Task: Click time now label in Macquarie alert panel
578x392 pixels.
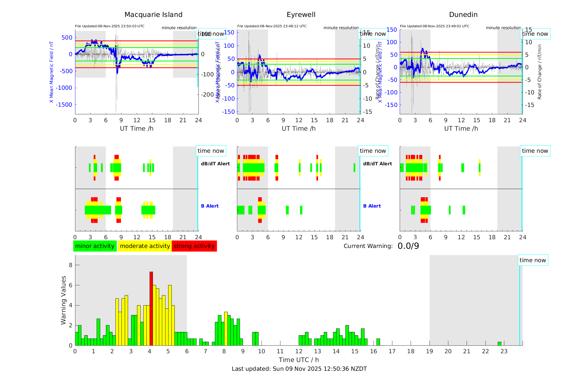Action: coord(211,151)
